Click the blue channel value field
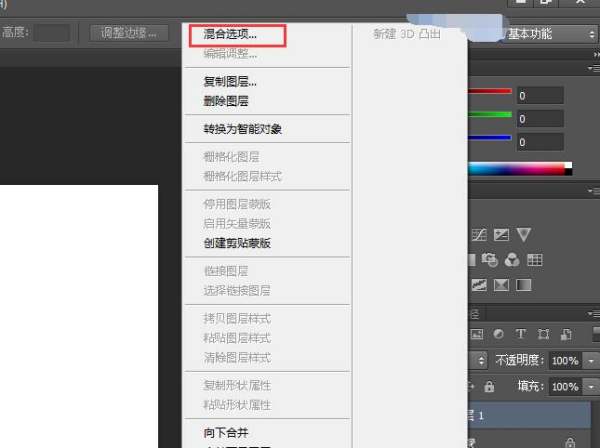Image resolution: width=600 pixels, height=448 pixels. [540, 142]
